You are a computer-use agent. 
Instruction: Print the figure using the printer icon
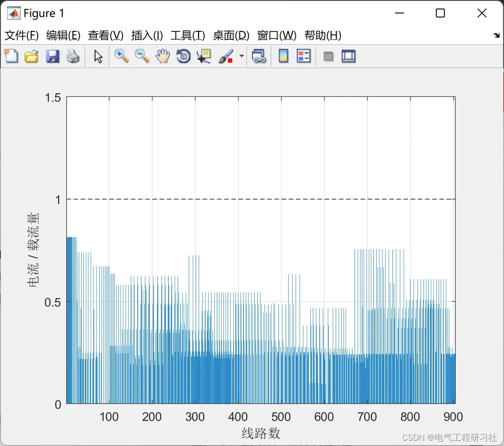pyautogui.click(x=73, y=56)
